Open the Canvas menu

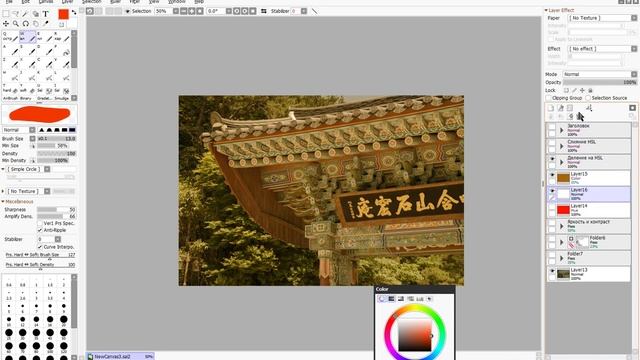point(46,2)
